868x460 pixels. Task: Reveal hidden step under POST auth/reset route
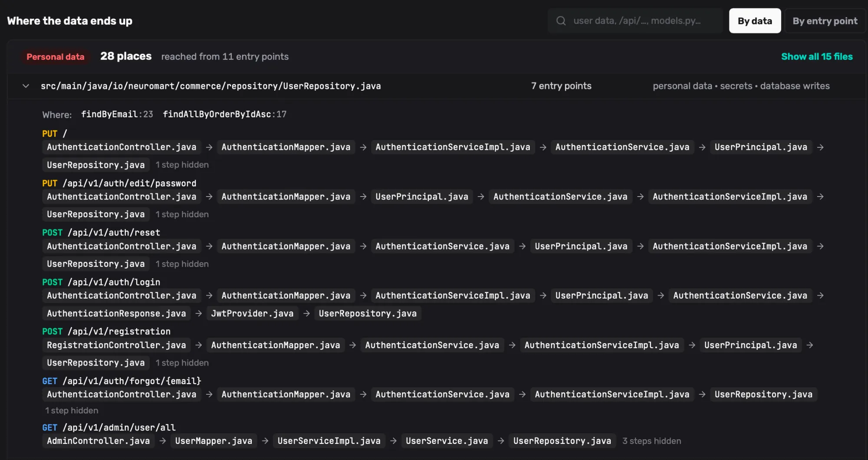pos(182,264)
